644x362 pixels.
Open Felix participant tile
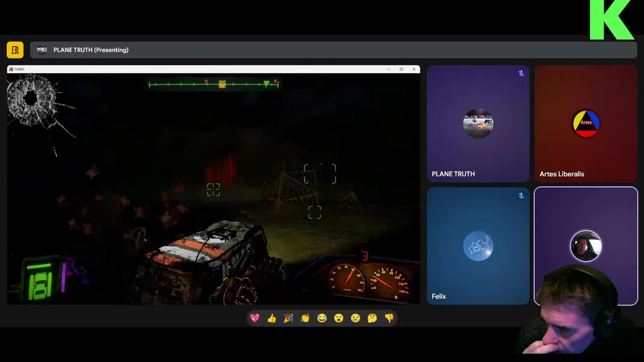(478, 246)
